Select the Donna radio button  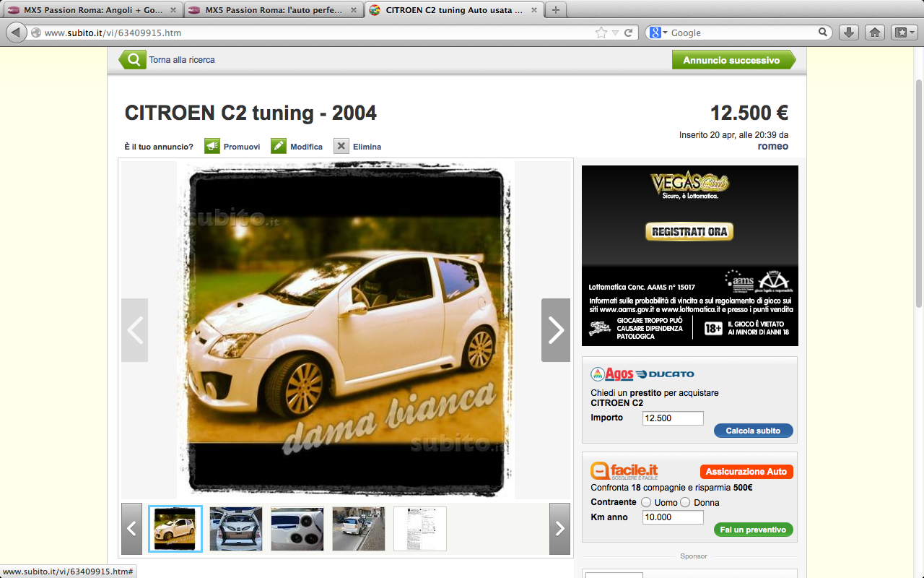coord(686,502)
